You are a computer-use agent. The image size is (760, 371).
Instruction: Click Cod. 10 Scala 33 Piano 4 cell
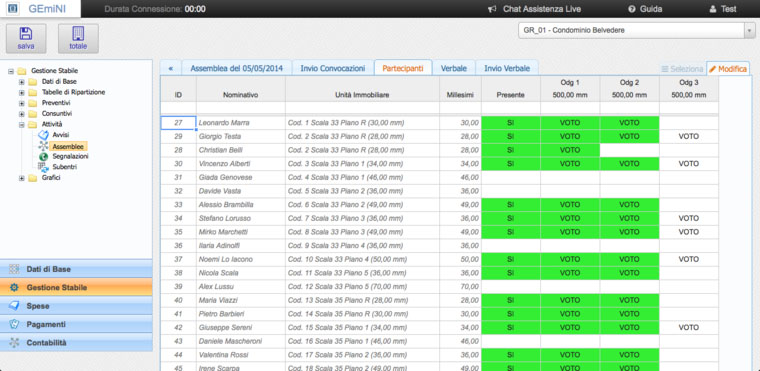pyautogui.click(x=362, y=259)
